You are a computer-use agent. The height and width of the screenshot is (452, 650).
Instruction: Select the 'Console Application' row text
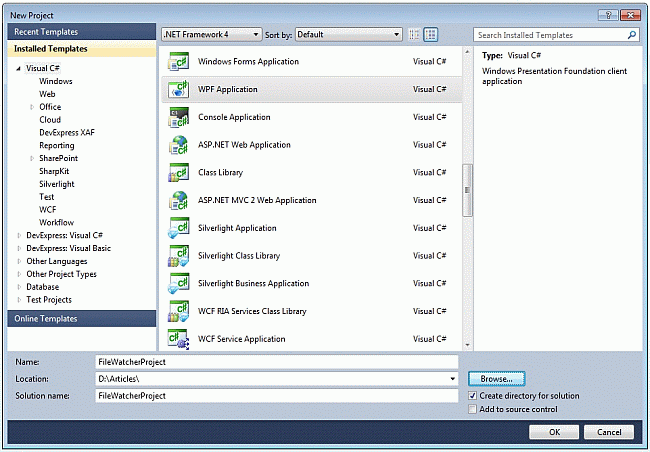click(x=234, y=117)
